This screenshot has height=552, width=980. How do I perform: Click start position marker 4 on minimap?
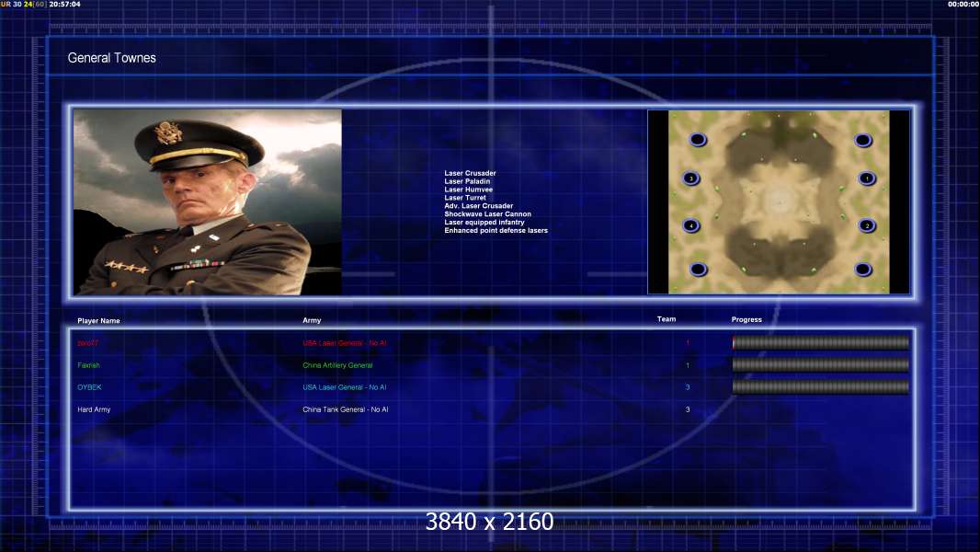690,225
